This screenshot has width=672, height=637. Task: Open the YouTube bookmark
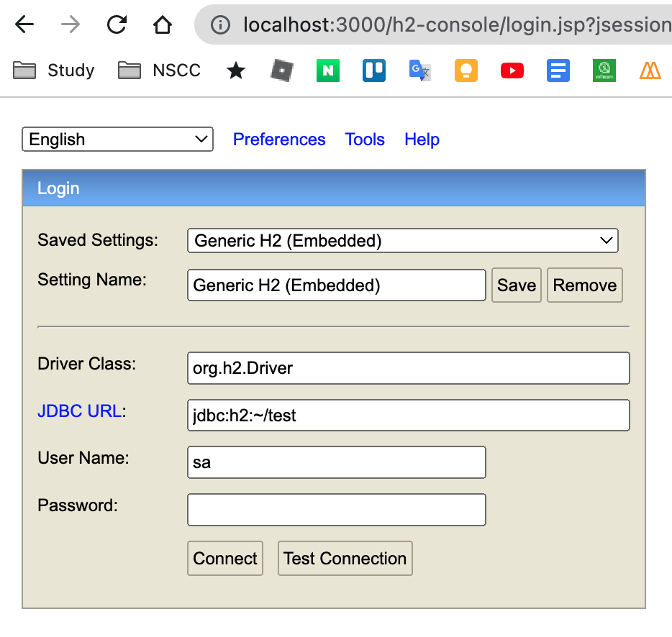coord(512,70)
